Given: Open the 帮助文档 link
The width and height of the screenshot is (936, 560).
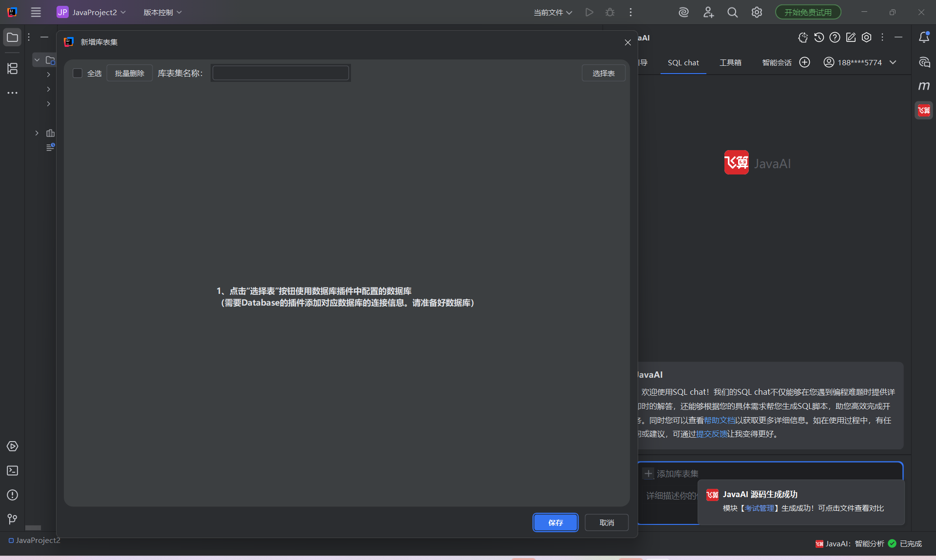Looking at the screenshot, I should pyautogui.click(x=719, y=420).
